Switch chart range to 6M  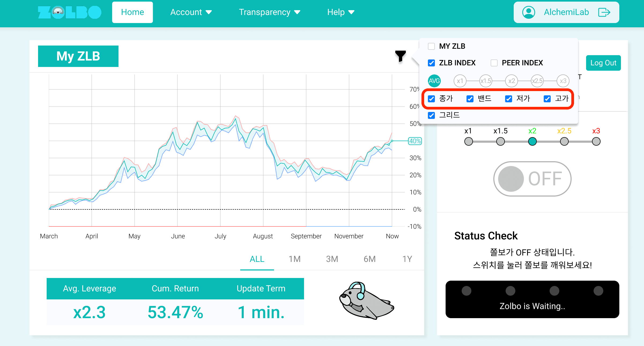pos(369,259)
